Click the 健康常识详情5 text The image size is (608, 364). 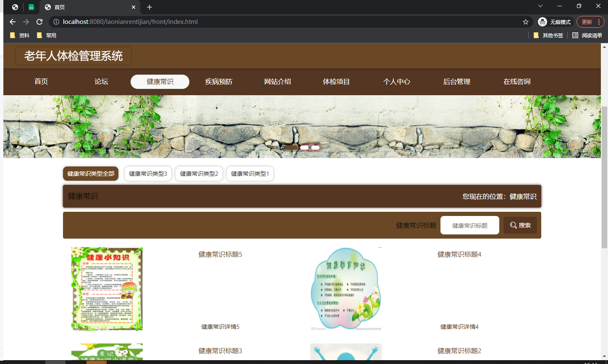coord(220,327)
